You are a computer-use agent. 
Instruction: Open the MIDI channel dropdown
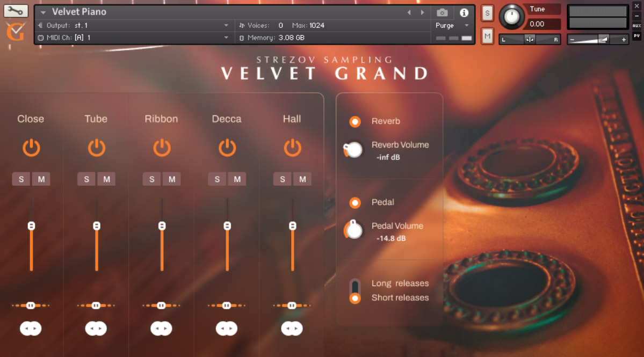click(x=134, y=37)
